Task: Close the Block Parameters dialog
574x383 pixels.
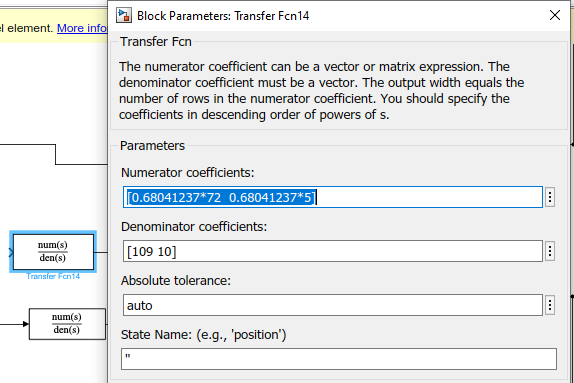Action: pos(555,15)
